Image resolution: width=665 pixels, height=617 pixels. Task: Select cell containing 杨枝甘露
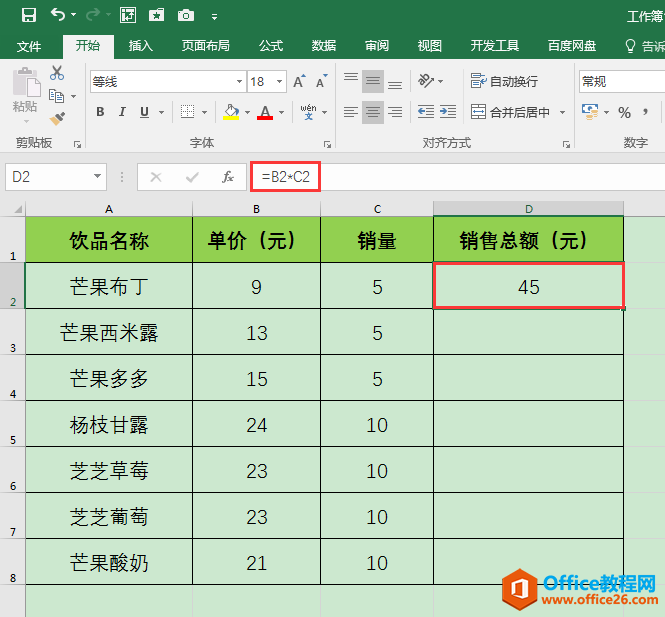point(109,425)
